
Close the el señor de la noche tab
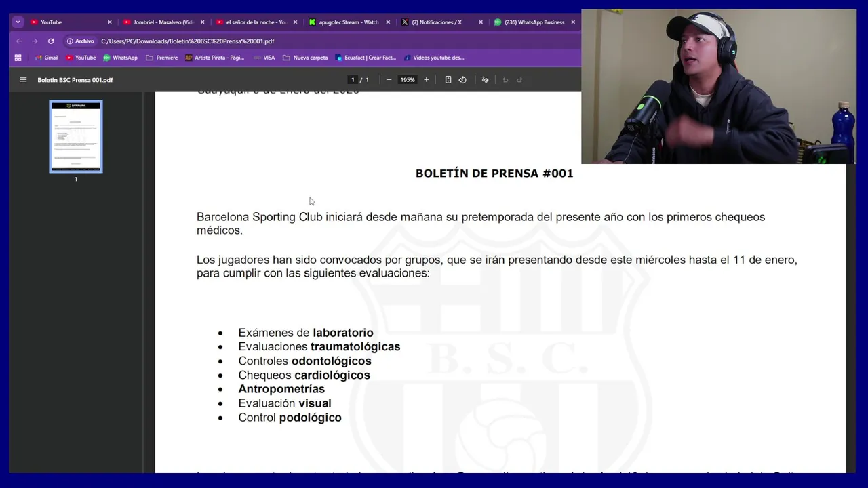[x=295, y=22]
